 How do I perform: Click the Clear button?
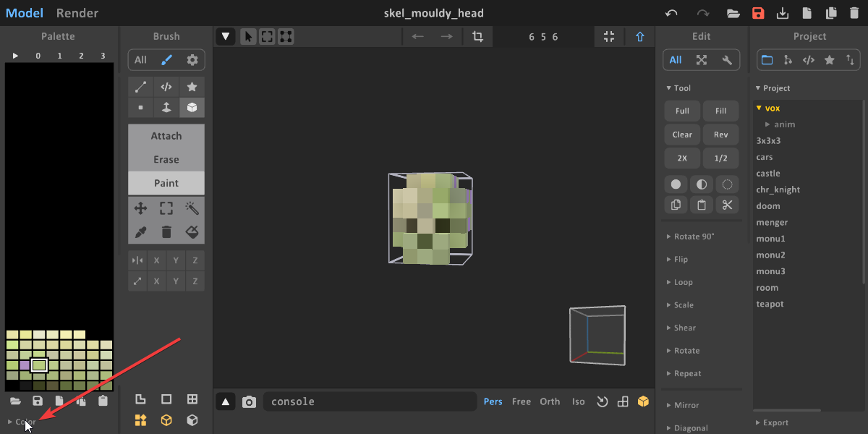(x=682, y=135)
